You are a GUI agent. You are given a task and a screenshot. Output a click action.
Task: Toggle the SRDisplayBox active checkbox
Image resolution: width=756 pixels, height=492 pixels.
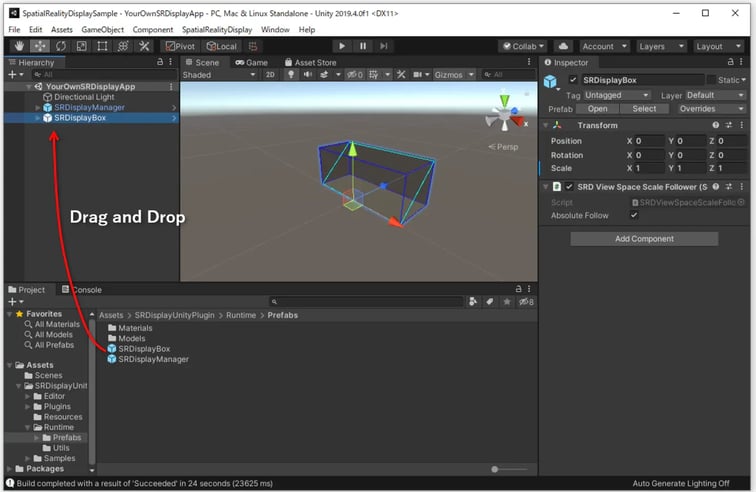[x=573, y=80]
